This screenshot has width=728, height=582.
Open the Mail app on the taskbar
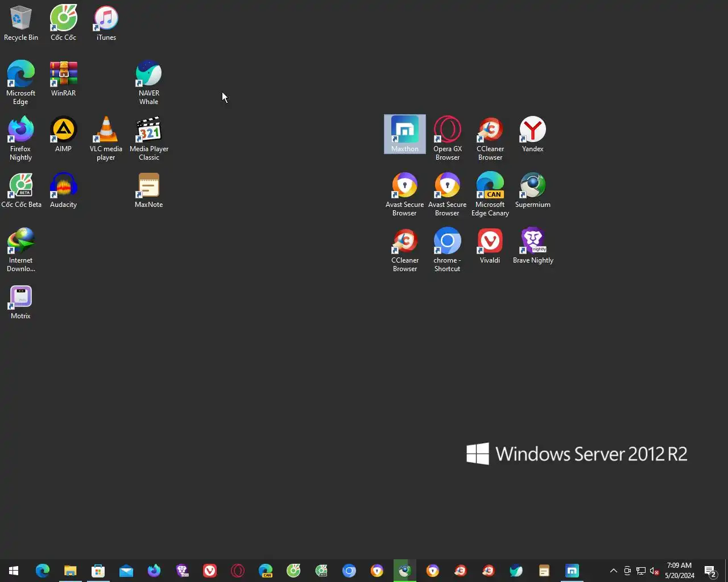point(126,571)
